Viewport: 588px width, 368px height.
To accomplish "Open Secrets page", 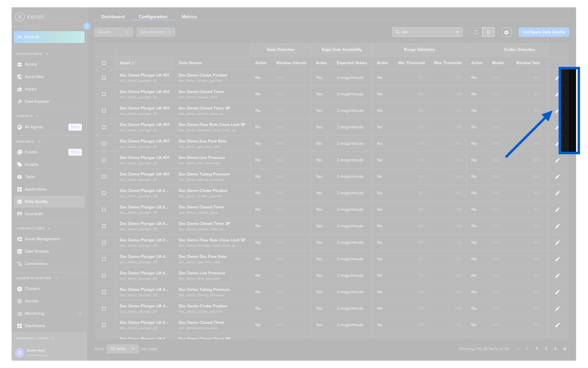I will tap(49, 301).
